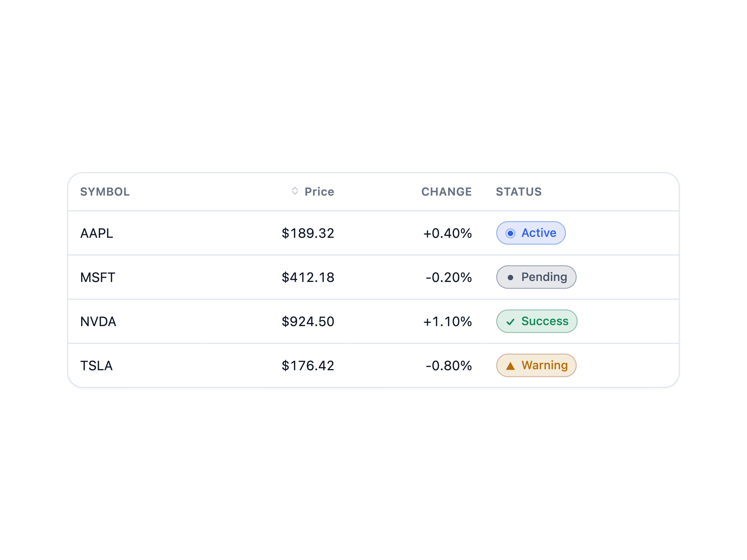Select the MSFT symbol cell
Screen dimensions: 747x560
(98, 277)
